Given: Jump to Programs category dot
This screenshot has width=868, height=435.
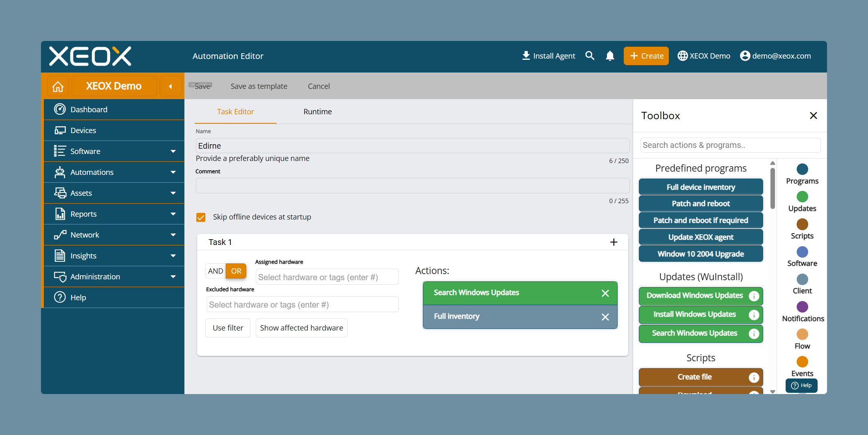Looking at the screenshot, I should [802, 169].
